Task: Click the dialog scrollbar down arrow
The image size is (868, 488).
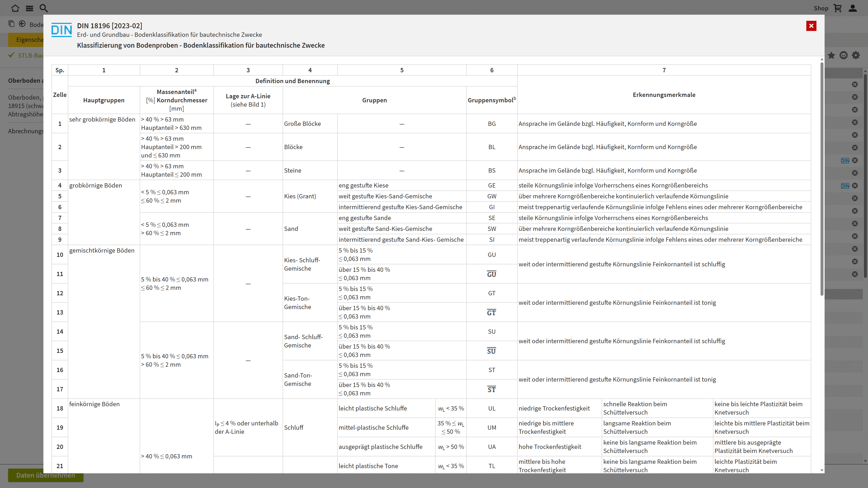Action: (x=822, y=470)
